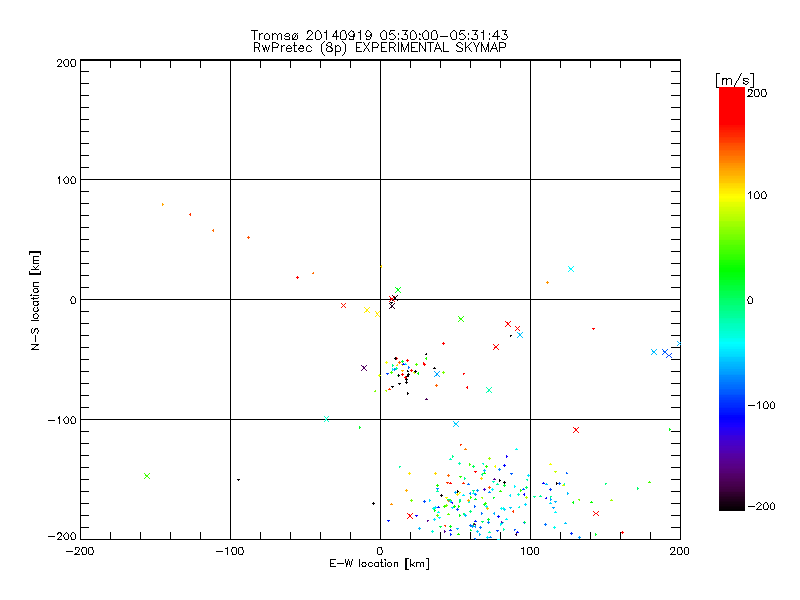The height and width of the screenshot is (600, 800).
Task: Click the E-W location [km] axis label
Action: [x=379, y=564]
